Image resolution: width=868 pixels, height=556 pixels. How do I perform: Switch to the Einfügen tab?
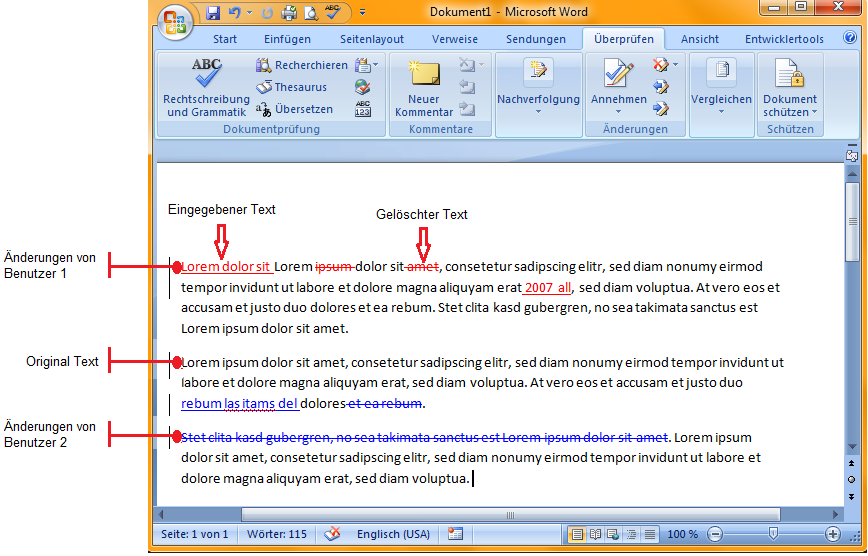pos(287,39)
